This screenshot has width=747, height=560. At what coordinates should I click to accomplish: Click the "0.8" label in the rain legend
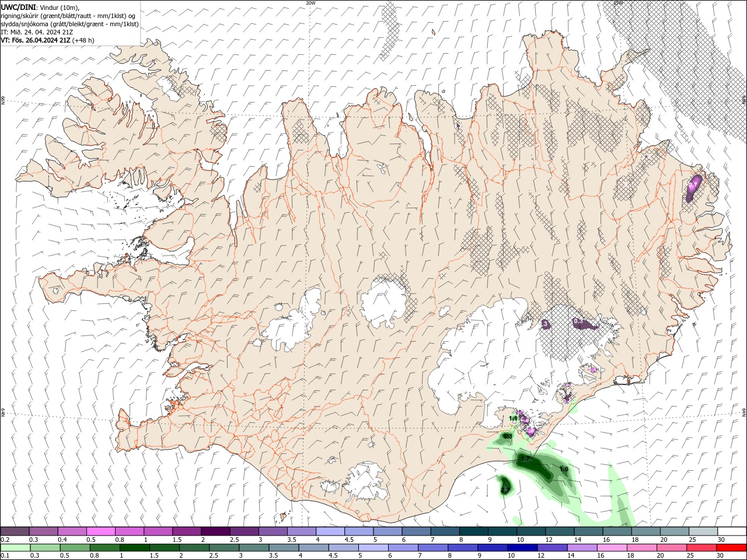(93, 556)
